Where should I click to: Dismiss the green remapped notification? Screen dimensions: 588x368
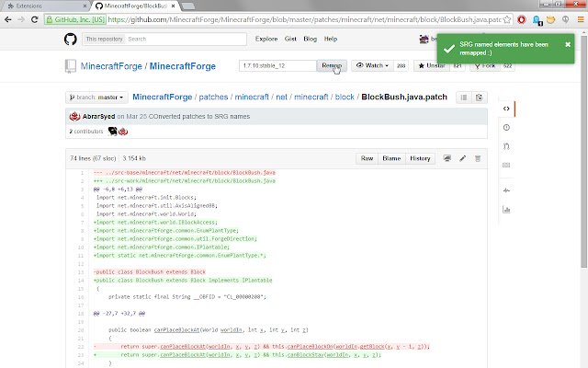point(568,44)
